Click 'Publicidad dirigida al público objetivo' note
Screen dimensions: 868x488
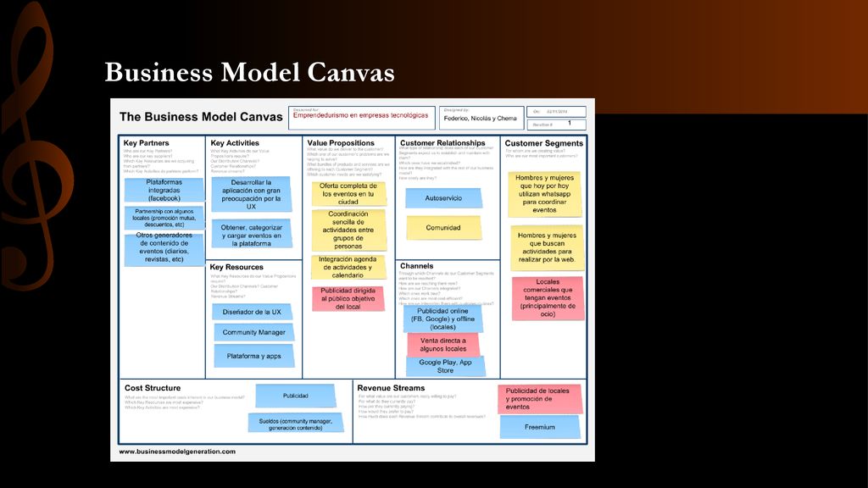coord(348,299)
